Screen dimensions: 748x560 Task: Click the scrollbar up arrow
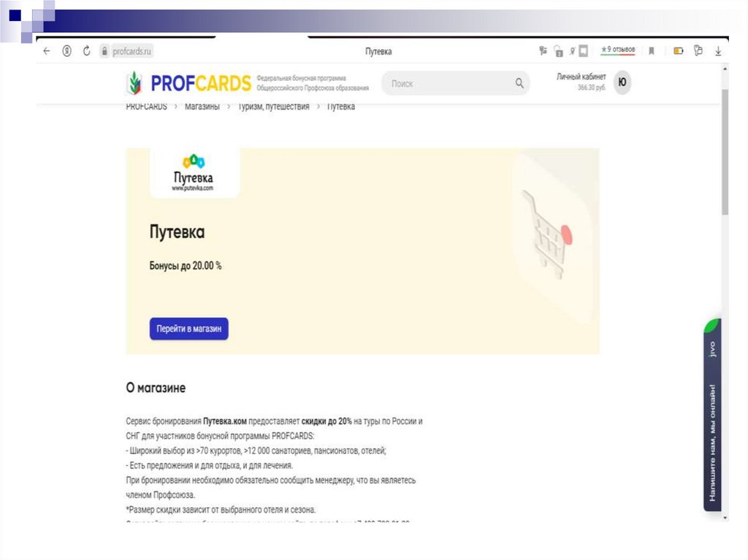click(725, 69)
